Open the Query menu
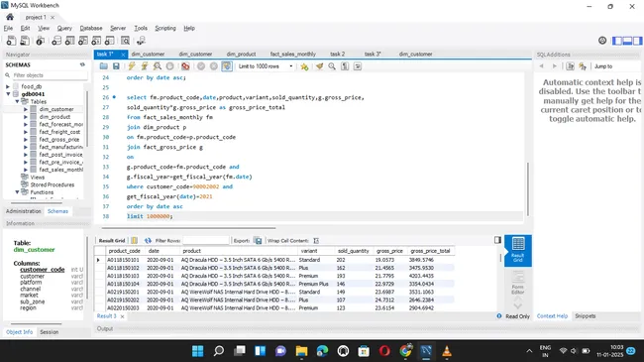 point(64,28)
